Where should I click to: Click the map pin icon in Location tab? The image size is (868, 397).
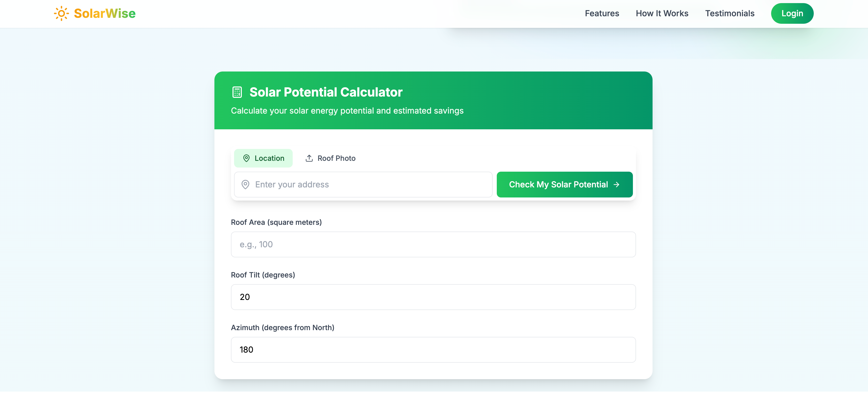tap(246, 158)
